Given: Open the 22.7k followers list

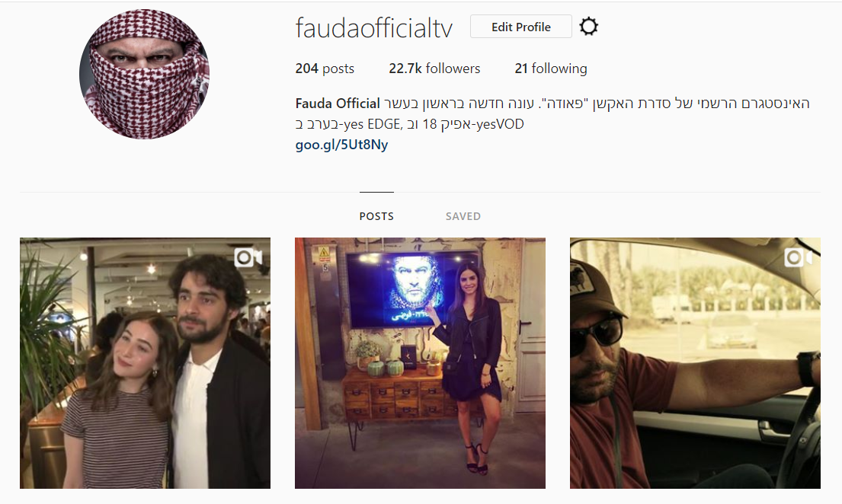Looking at the screenshot, I should tap(434, 69).
